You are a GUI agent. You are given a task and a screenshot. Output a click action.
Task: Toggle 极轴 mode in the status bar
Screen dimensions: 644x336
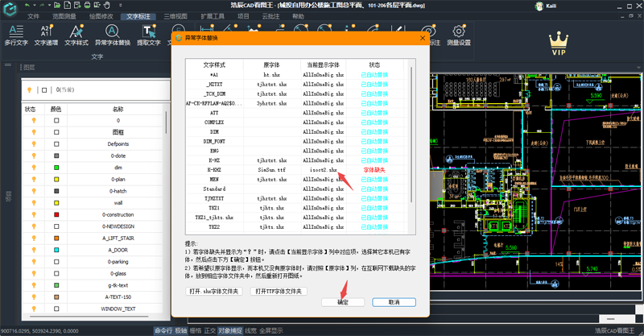click(181, 330)
